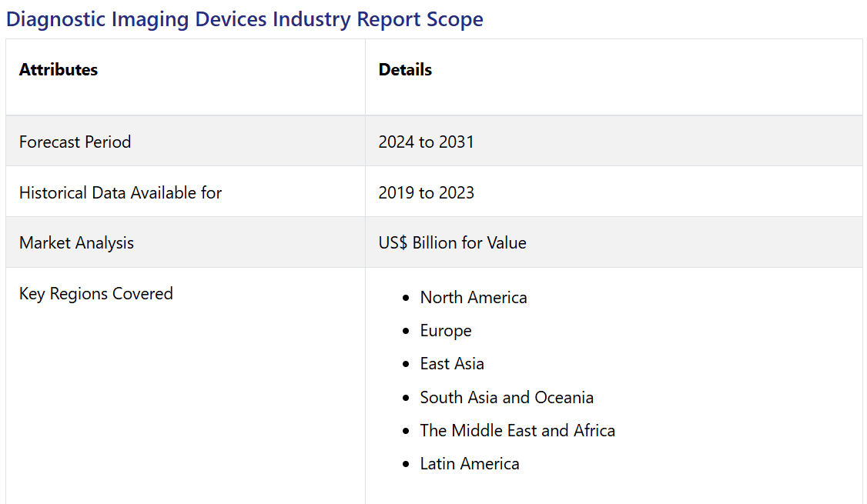Select the Details column header
This screenshot has height=504, width=867.
click(x=405, y=70)
